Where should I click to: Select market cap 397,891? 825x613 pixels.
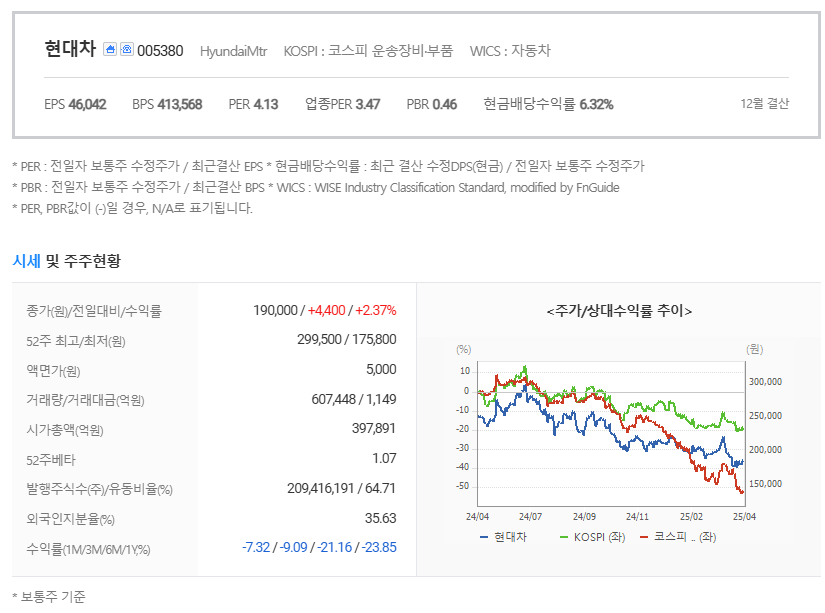coord(374,428)
